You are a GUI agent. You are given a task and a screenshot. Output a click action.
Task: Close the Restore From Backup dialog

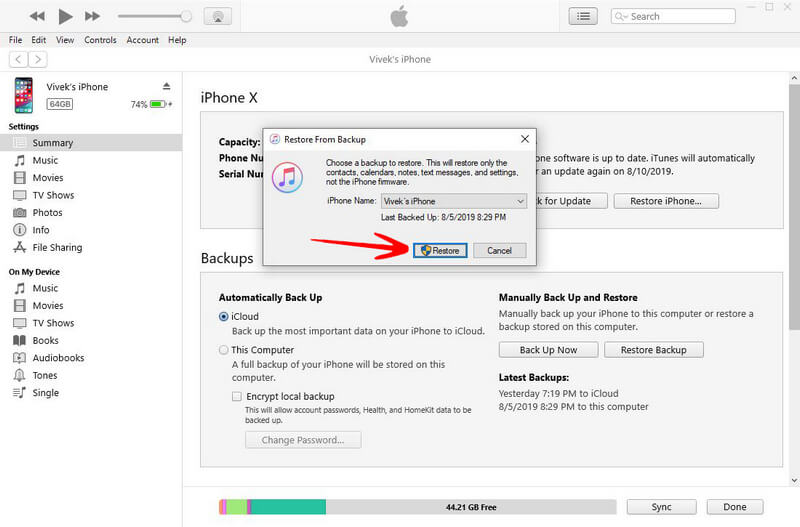[x=524, y=139]
